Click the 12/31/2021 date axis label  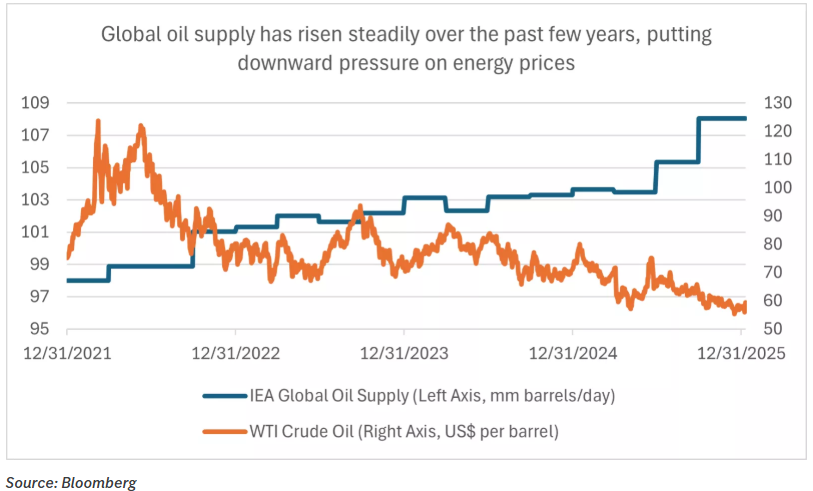[68, 352]
